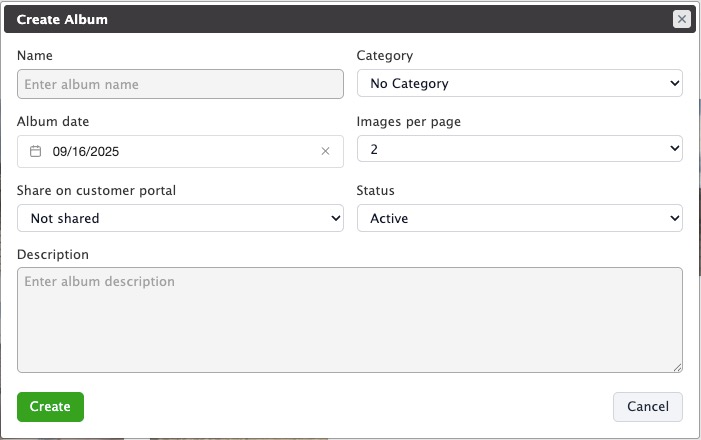Click the Cancel button

(x=647, y=407)
